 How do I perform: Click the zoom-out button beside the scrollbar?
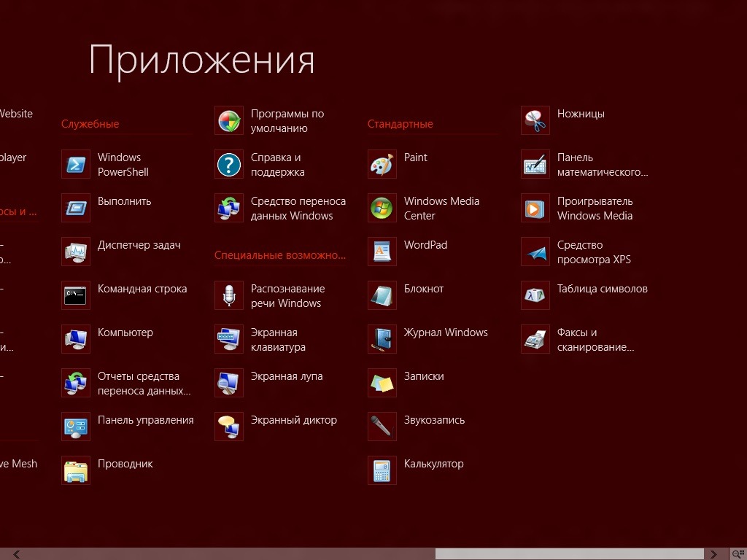click(x=738, y=554)
